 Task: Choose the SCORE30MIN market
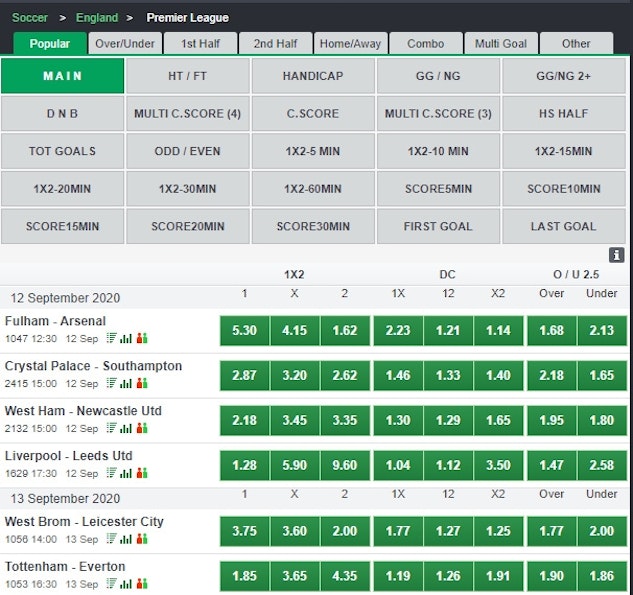tap(313, 226)
